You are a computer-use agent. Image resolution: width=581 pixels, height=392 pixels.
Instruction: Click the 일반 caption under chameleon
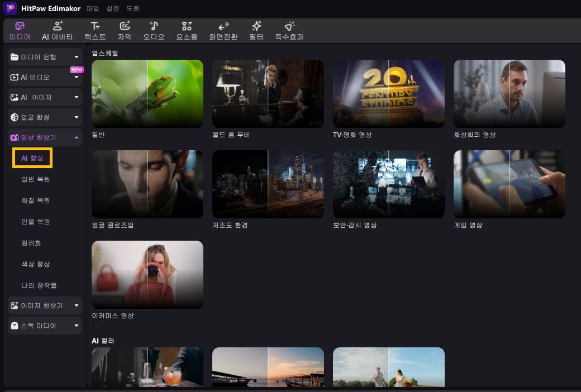pos(98,135)
